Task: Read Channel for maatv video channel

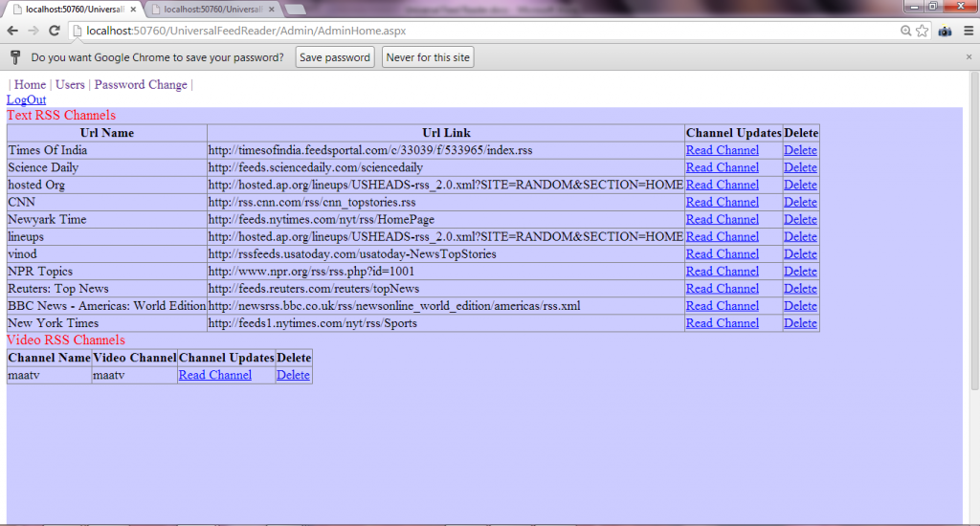Action: pos(215,375)
